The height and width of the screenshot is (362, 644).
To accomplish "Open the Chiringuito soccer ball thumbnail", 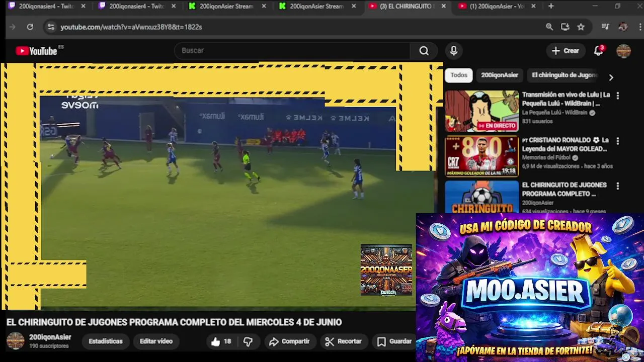I will (x=481, y=197).
